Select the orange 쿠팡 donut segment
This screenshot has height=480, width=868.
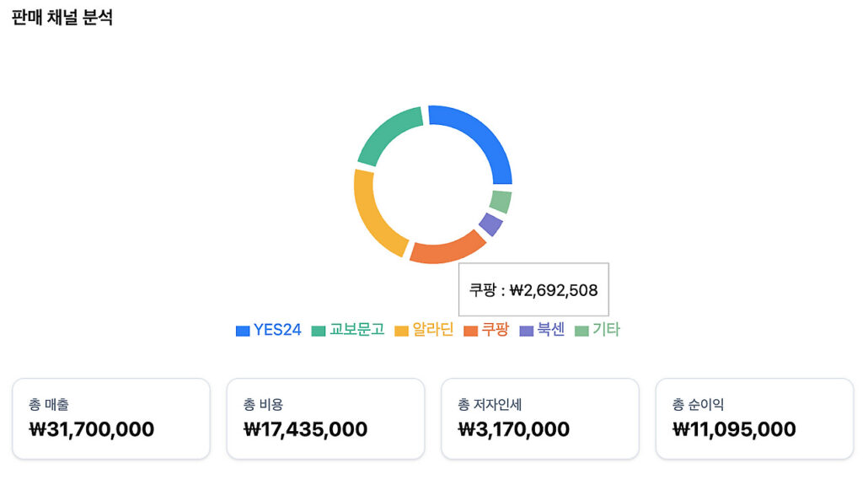[445, 248]
